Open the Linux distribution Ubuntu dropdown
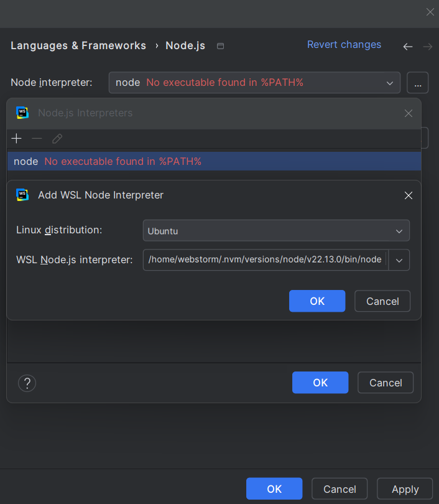The width and height of the screenshot is (439, 504). 276,230
